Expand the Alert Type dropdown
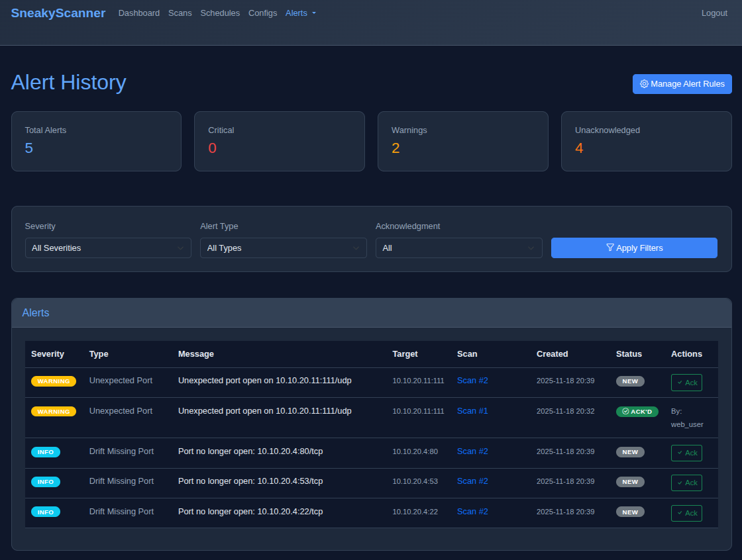This screenshot has height=560, width=742. (283, 248)
